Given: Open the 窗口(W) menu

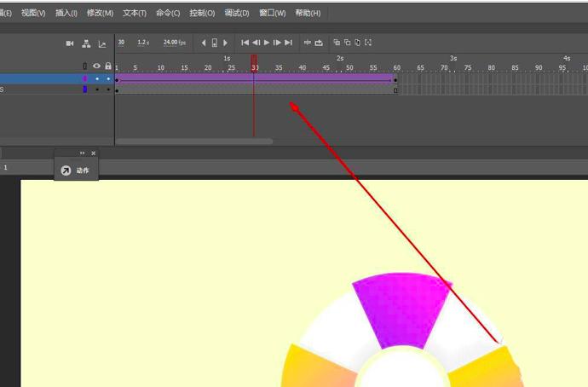Looking at the screenshot, I should [x=273, y=13].
